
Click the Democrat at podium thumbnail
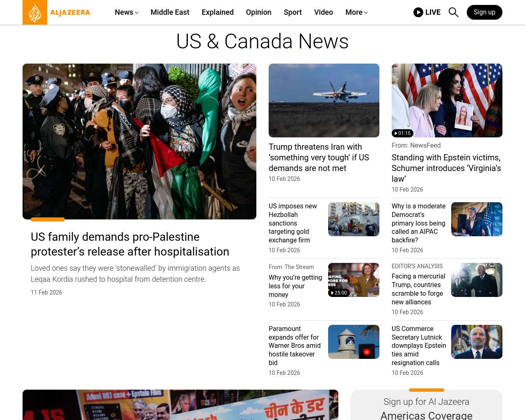point(477,219)
